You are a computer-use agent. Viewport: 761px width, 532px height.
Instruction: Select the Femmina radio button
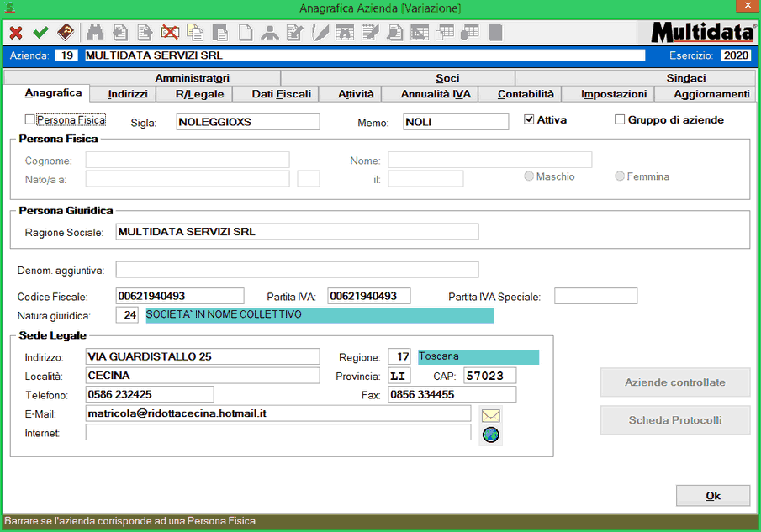620,176
